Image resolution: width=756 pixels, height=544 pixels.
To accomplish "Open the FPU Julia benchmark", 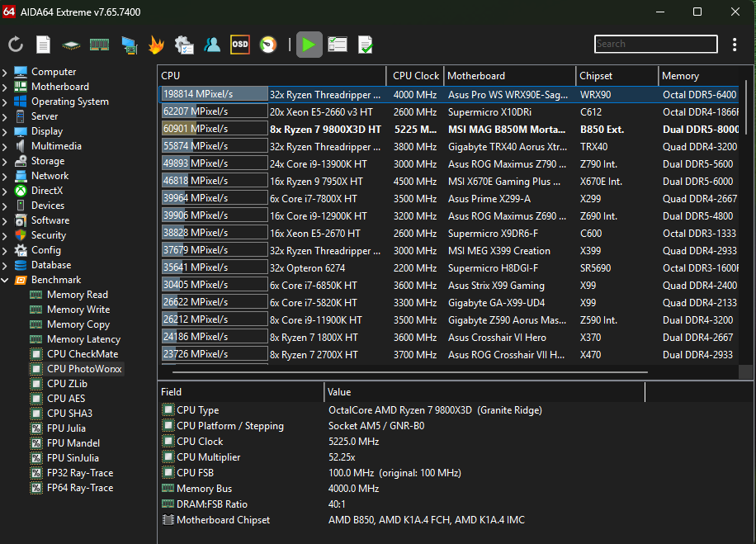I will (66, 428).
